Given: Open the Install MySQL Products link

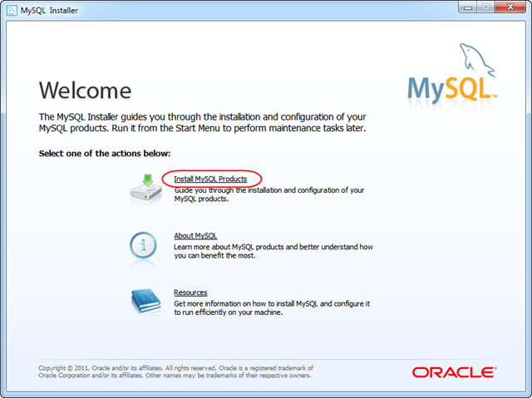Looking at the screenshot, I should point(210,179).
